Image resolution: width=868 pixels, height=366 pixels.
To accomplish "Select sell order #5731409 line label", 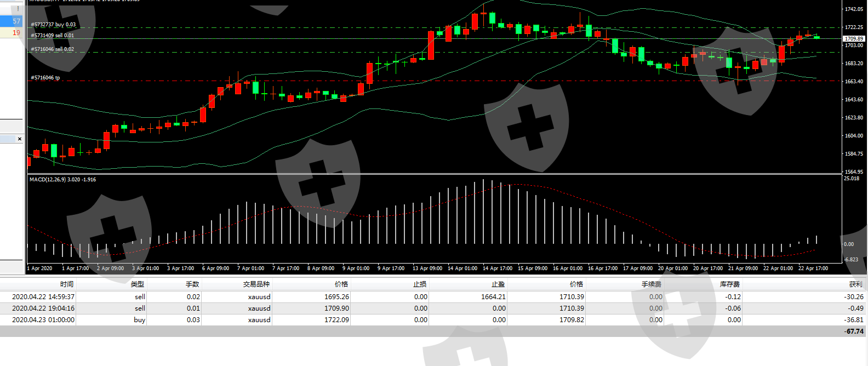I will [53, 36].
